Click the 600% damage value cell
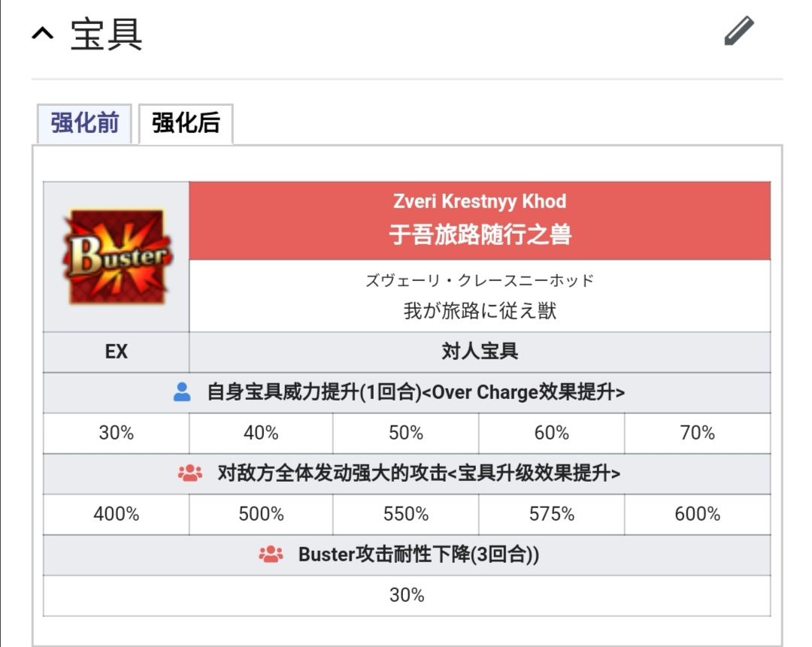 click(698, 515)
